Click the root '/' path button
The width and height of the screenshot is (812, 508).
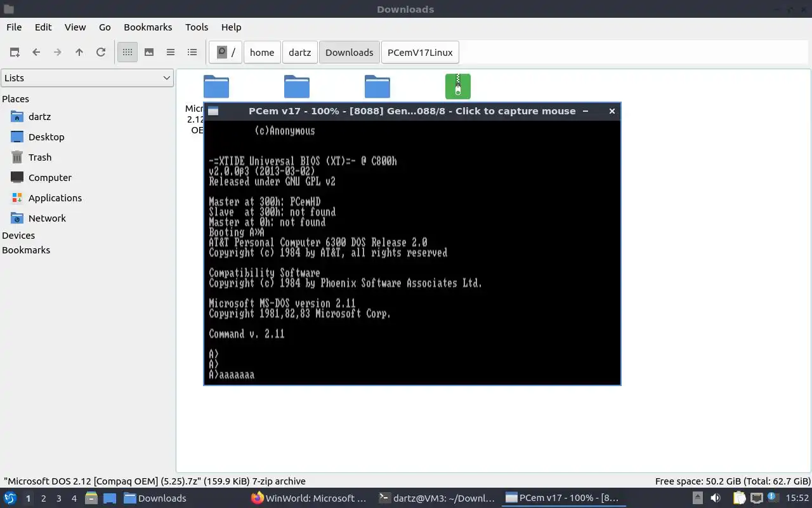tap(226, 52)
